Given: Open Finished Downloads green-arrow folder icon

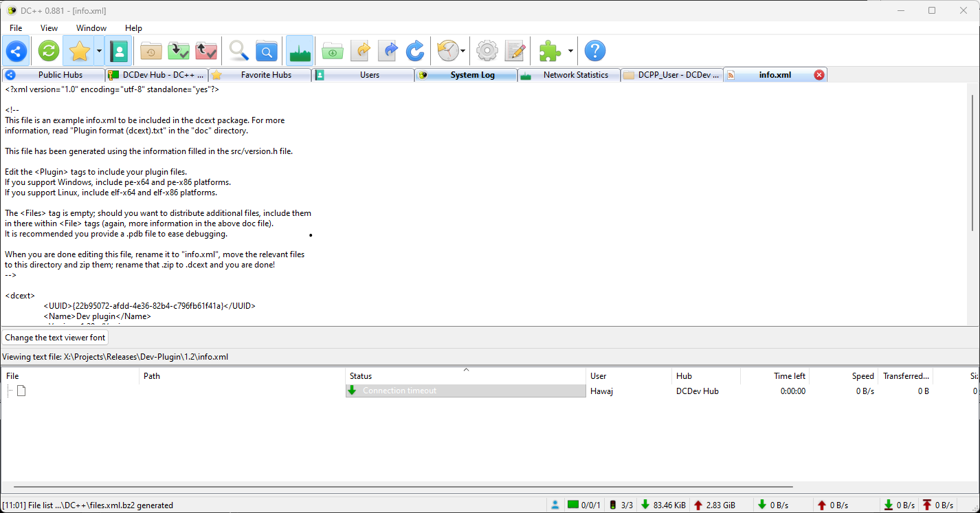Looking at the screenshot, I should click(x=179, y=51).
